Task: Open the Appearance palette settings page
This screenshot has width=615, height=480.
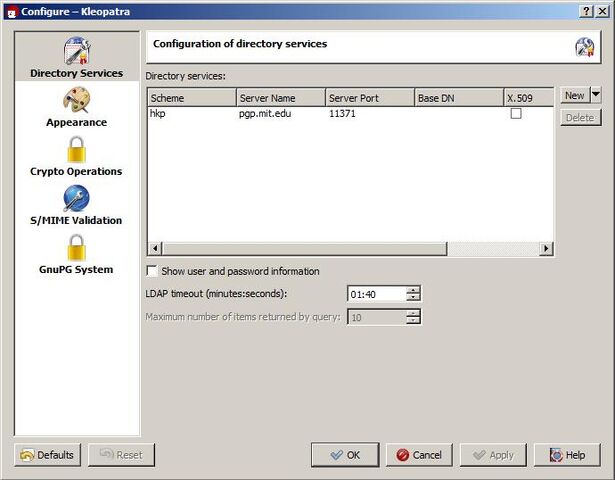Action: [76, 107]
